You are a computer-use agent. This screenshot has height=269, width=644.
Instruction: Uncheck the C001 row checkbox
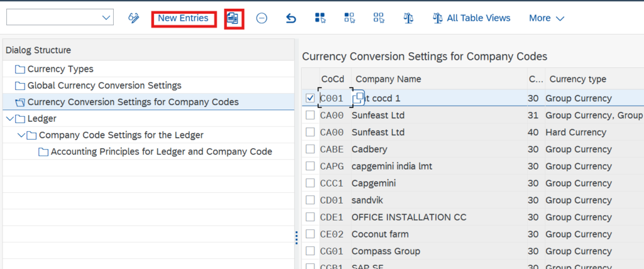(310, 98)
